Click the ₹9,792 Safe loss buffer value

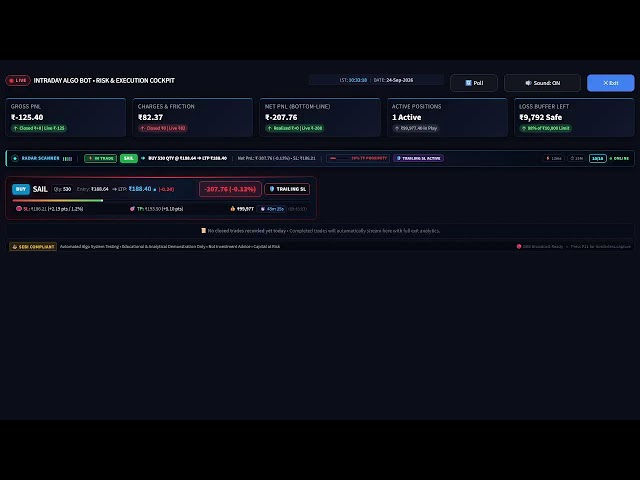(x=540, y=117)
